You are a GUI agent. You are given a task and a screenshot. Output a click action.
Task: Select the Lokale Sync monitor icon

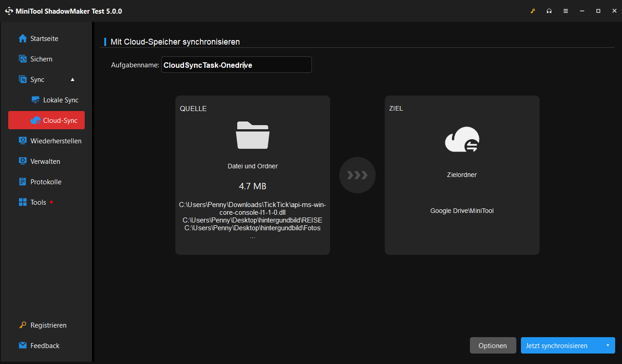click(36, 100)
